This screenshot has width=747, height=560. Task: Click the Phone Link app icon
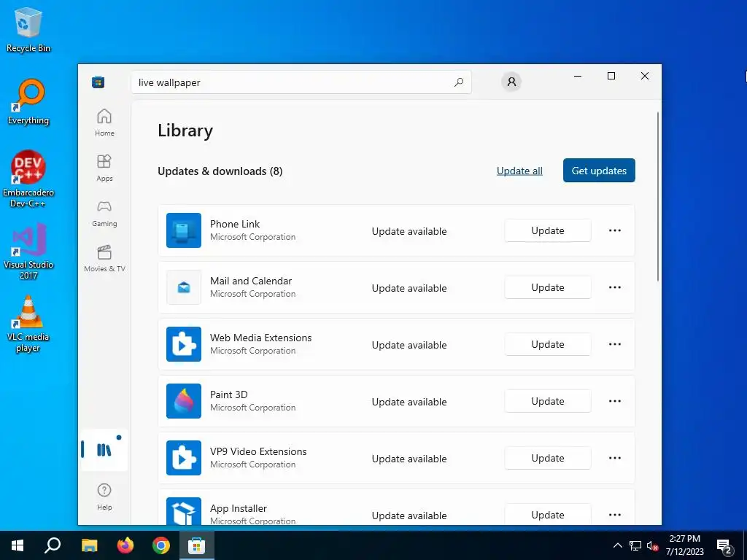click(x=183, y=230)
